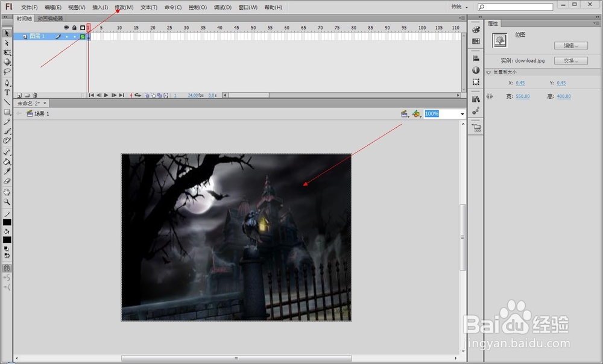Click the 编辑... button
603x364 pixels.
pyautogui.click(x=570, y=45)
